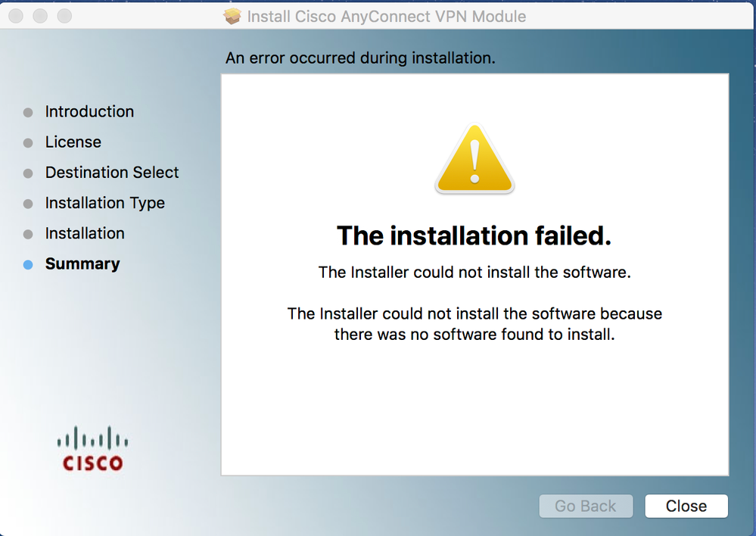The height and width of the screenshot is (536, 756).
Task: Click the yellow warning triangle icon
Action: pos(474,159)
